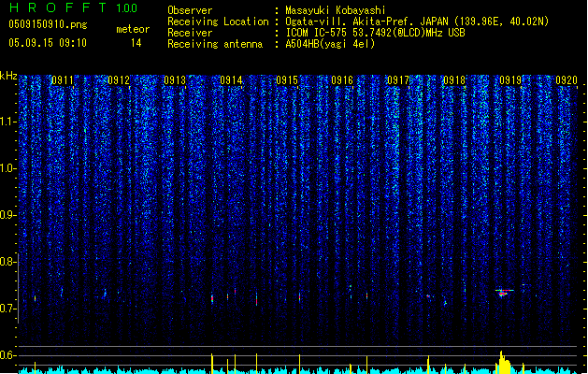
Task: Click the 0919 time marker
Action: pyautogui.click(x=510, y=80)
